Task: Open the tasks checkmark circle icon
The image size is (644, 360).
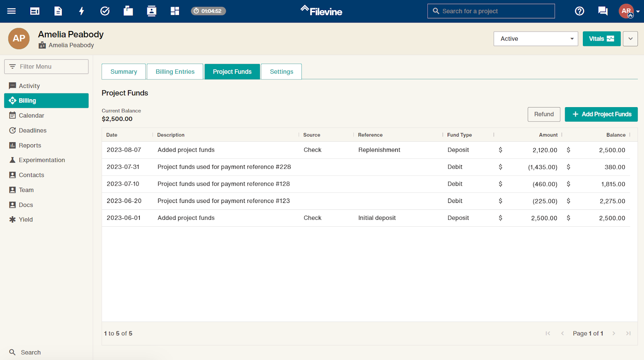Action: point(105,11)
